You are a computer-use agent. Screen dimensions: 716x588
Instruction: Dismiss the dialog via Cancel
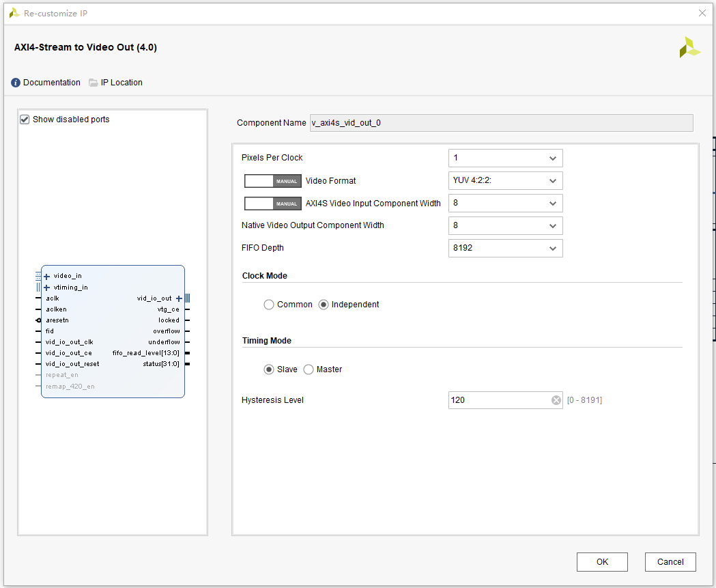pos(670,561)
